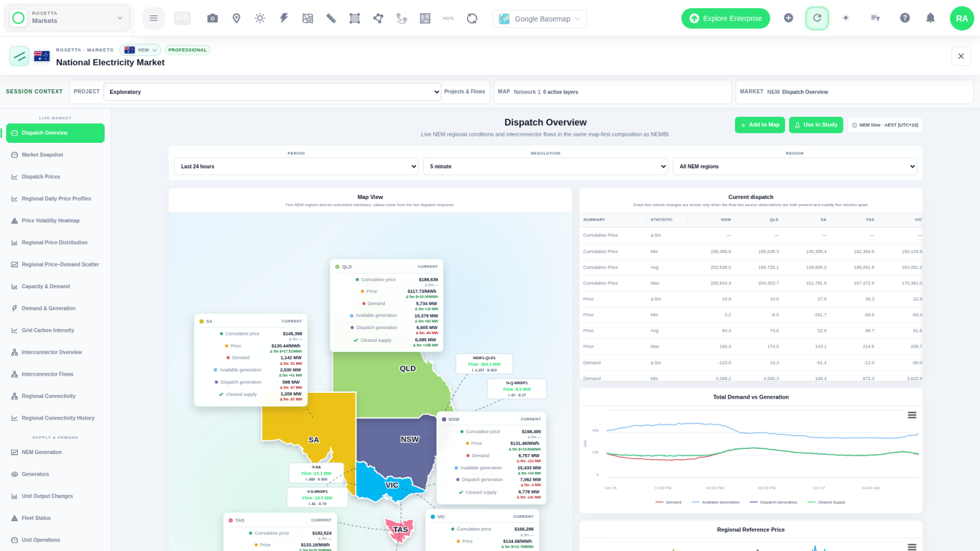Open the help question mark icon
Image resolution: width=980 pixels, height=551 pixels.
[x=905, y=18]
